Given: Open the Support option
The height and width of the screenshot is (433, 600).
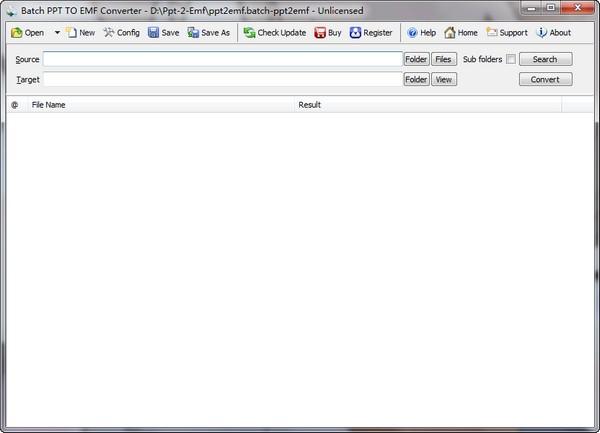Looking at the screenshot, I should pos(507,33).
